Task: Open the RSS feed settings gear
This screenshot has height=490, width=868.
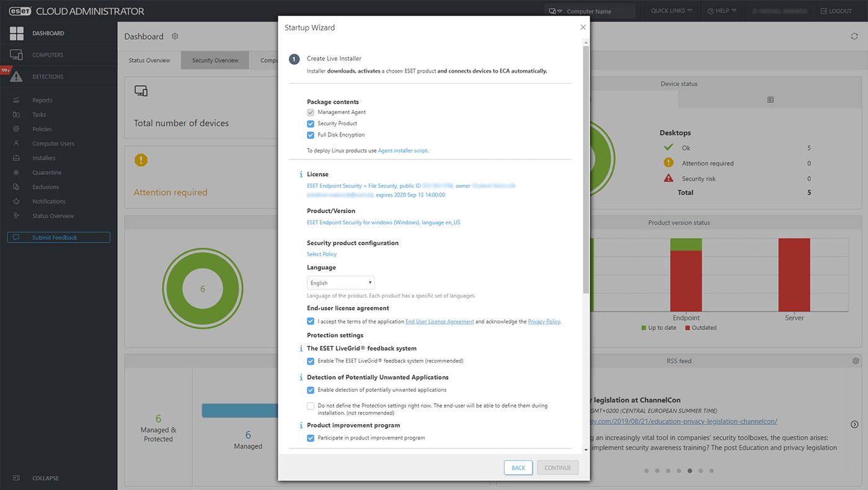Action: pos(856,361)
